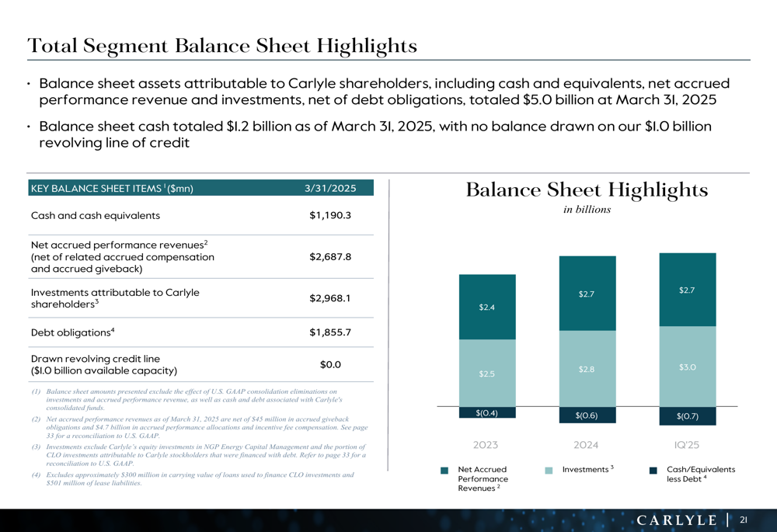
Task: Click the Balance Sheet Highlights chart title
Action: 587,190
